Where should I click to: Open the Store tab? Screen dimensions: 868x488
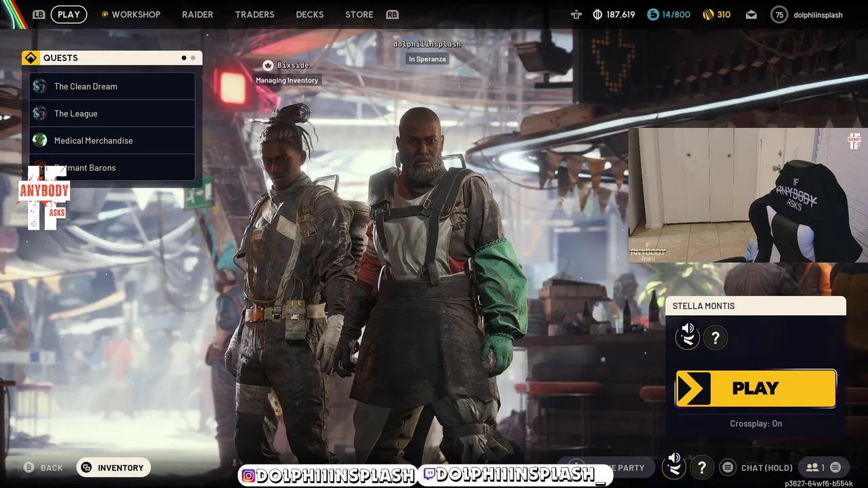[x=359, y=14]
